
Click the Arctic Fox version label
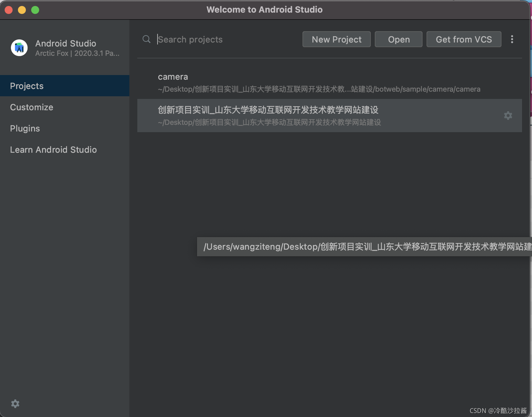click(77, 53)
